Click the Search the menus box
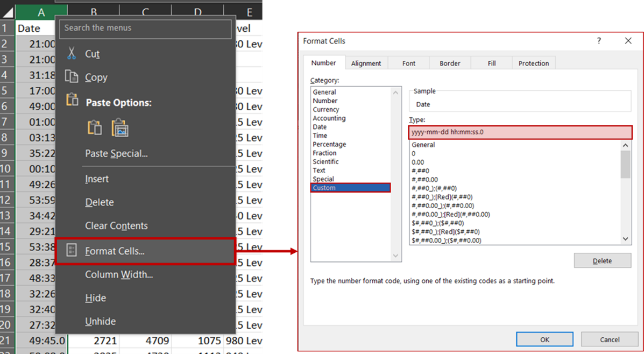Screen dimensions: 644x354 (145, 27)
